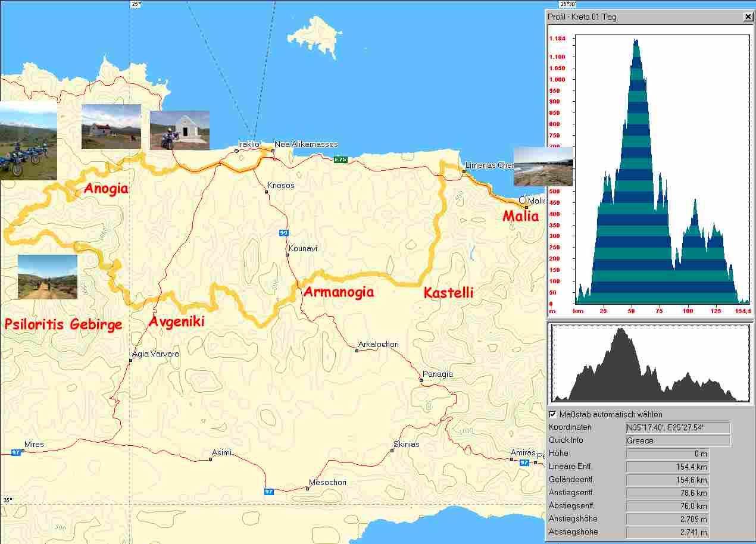Click the Lineare Entf. distance field

pos(667,467)
